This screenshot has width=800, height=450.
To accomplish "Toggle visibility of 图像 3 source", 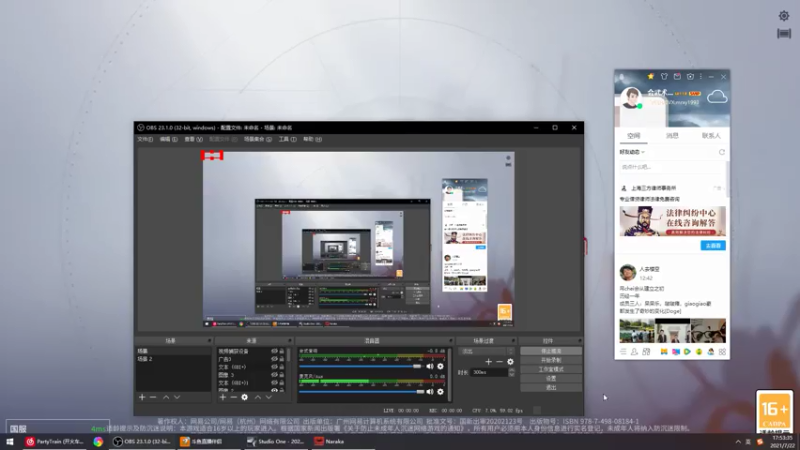I will 274,374.
